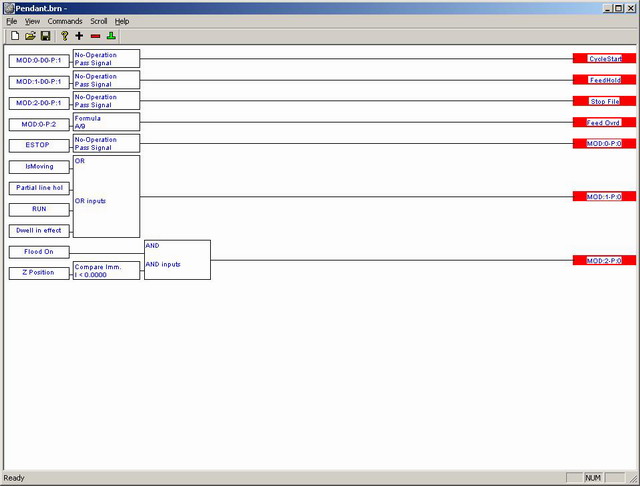Select the MOD:1-D0-P:1 input block
This screenshot has height=486, width=640.
pos(39,82)
